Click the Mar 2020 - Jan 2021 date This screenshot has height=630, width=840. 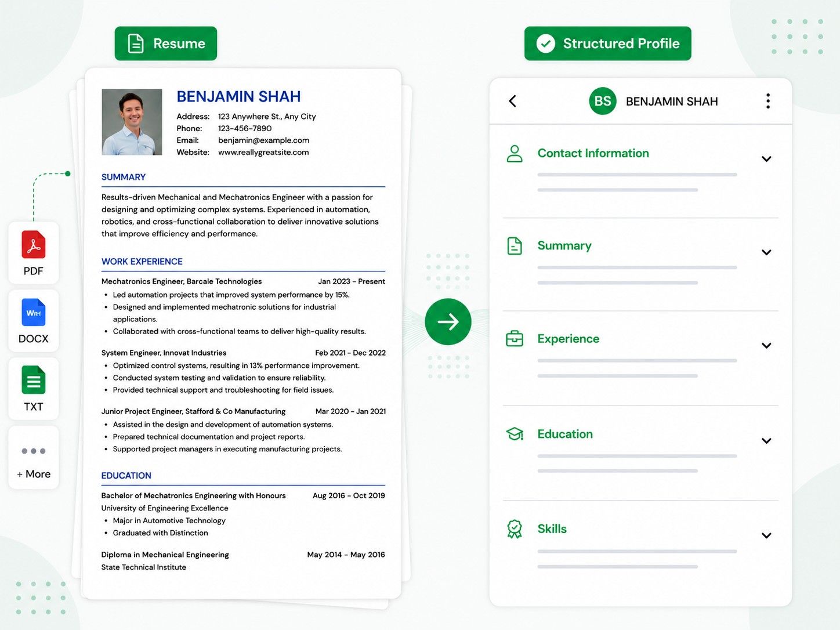[x=350, y=411]
